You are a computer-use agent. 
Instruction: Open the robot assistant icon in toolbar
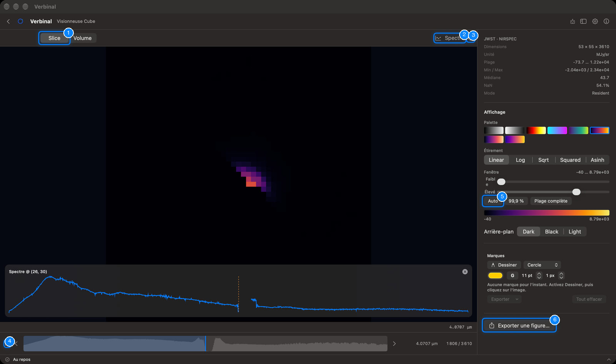(x=573, y=22)
